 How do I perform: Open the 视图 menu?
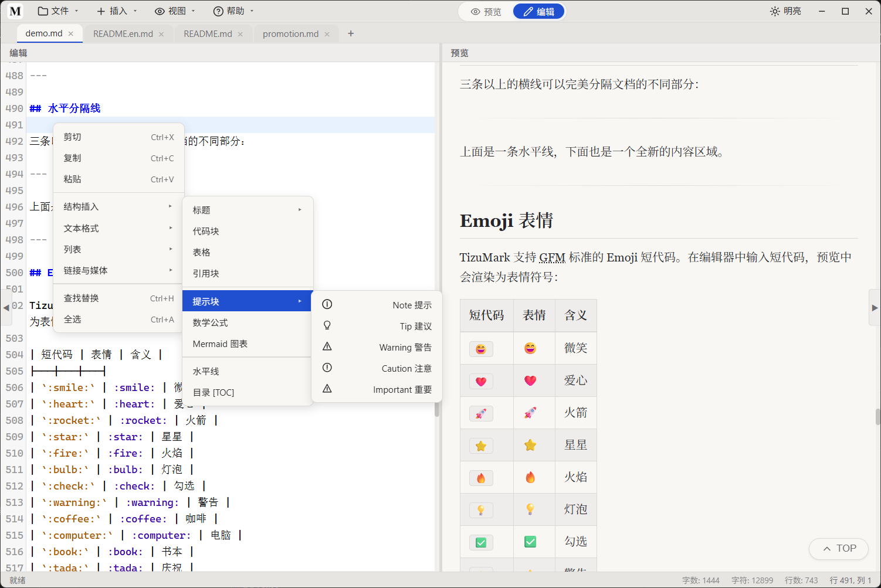click(174, 11)
